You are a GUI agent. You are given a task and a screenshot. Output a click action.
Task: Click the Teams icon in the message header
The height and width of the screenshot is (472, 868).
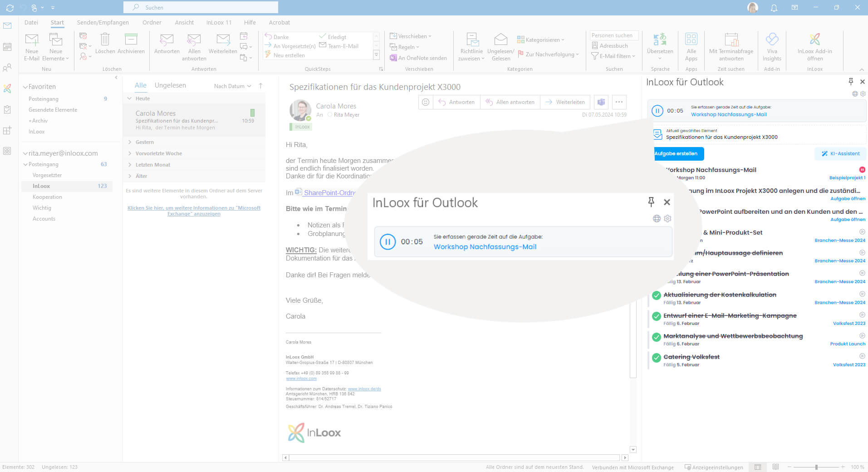coord(601,102)
